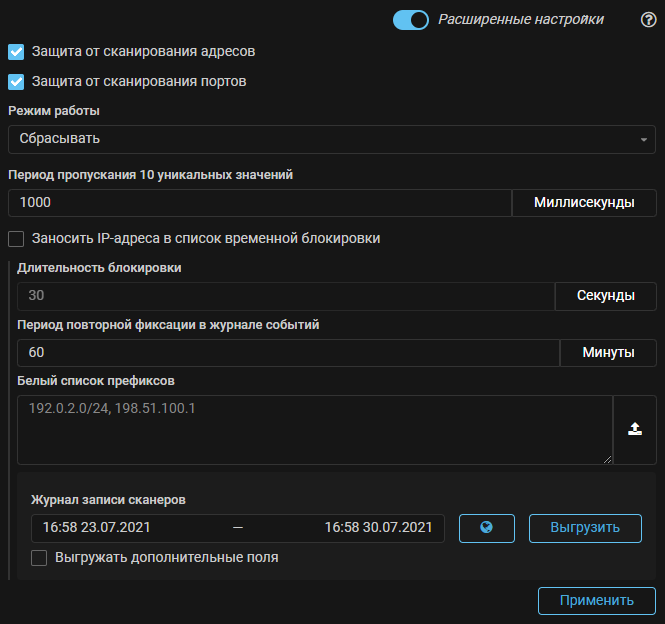Click the help question mark icon
The width and height of the screenshot is (665, 624).
click(648, 20)
